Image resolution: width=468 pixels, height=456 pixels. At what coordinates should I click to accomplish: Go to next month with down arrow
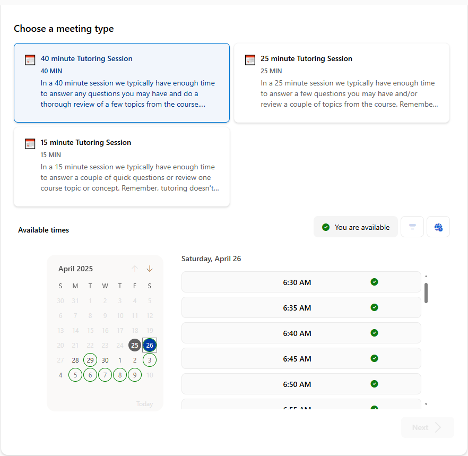pos(149,269)
